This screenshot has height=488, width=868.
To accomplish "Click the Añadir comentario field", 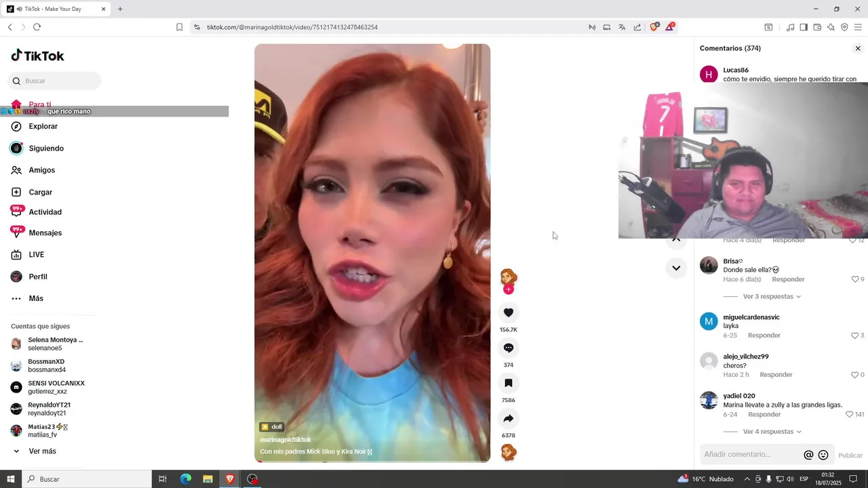I will (750, 455).
